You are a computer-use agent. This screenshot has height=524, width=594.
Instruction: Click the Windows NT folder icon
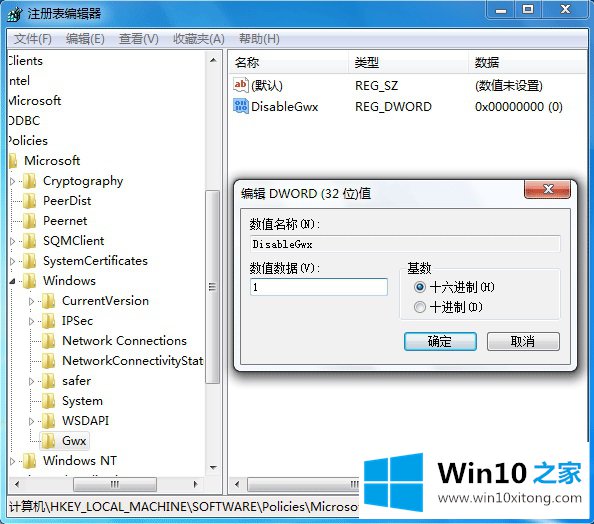tap(30, 461)
